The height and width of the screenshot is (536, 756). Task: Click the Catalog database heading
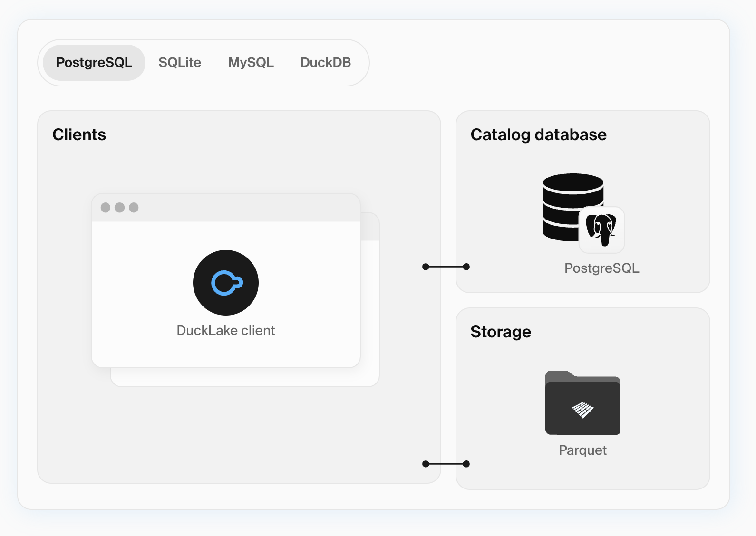point(538,135)
